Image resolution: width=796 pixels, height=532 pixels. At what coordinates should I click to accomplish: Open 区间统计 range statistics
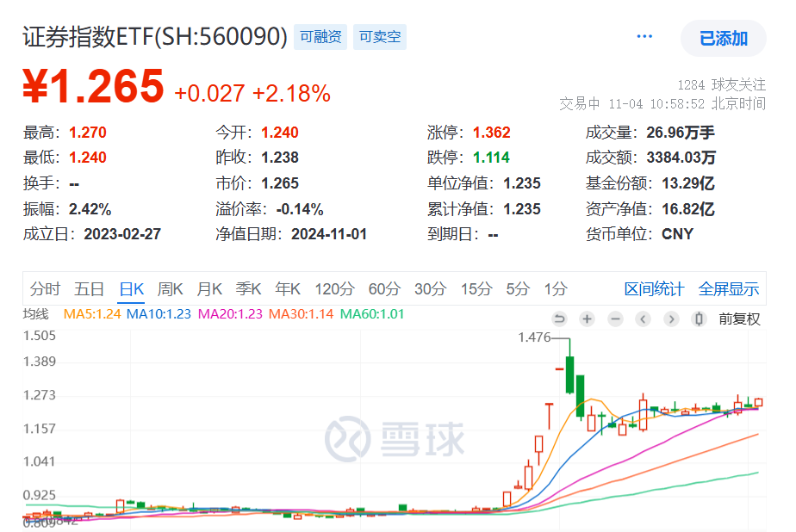(x=655, y=289)
